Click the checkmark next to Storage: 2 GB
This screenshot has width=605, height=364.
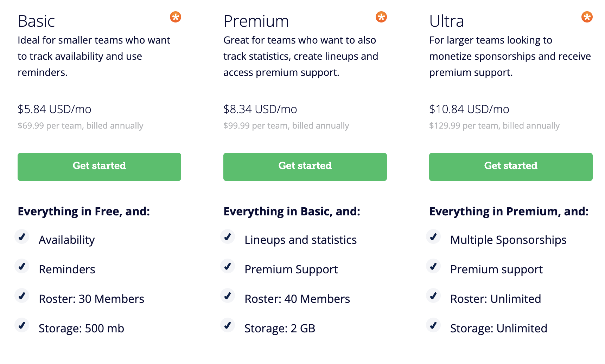(x=228, y=325)
